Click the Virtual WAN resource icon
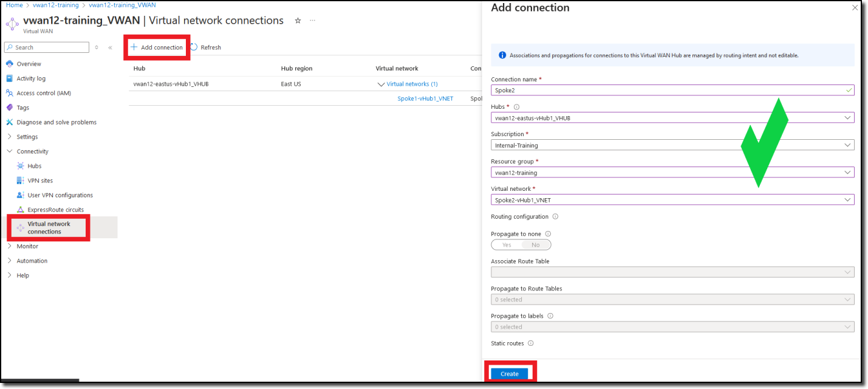 (12, 24)
